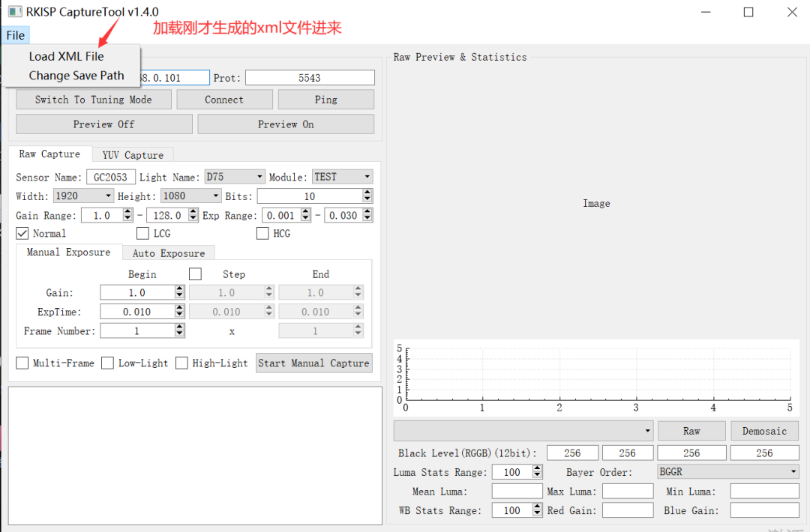Click the Sensor Name field showing GC2053
810x532 pixels.
tap(111, 176)
